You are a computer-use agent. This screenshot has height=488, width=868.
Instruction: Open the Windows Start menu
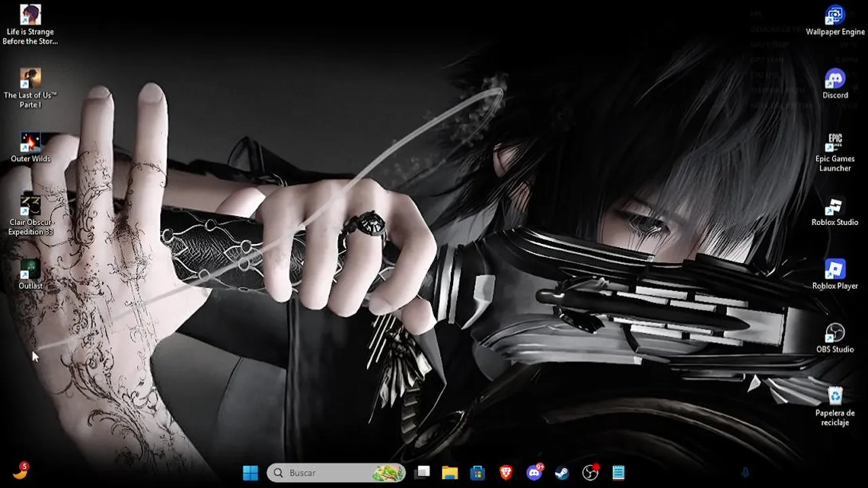[x=250, y=472]
